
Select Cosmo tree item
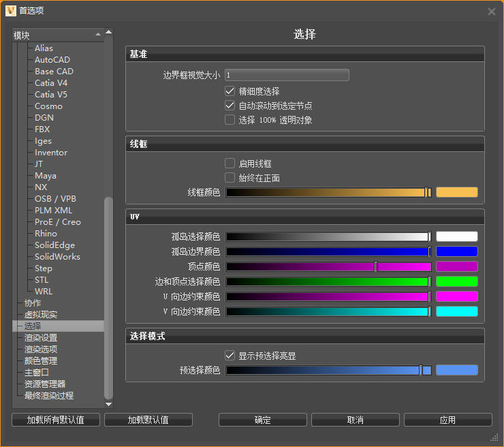(x=48, y=106)
